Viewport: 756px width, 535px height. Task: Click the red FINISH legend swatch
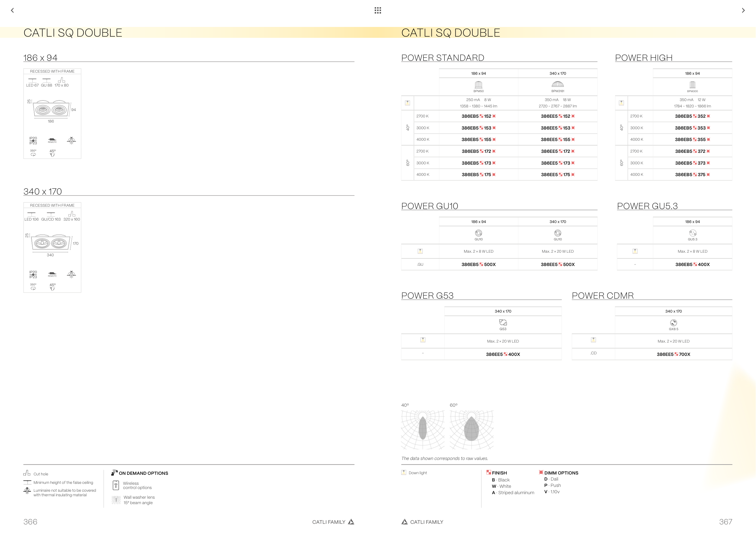click(x=489, y=472)
